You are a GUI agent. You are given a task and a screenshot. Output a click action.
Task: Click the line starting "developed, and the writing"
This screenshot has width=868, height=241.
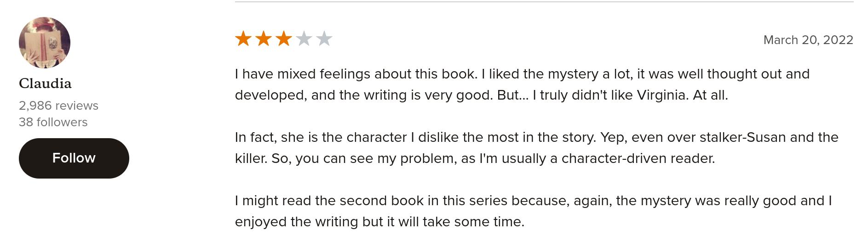(481, 95)
